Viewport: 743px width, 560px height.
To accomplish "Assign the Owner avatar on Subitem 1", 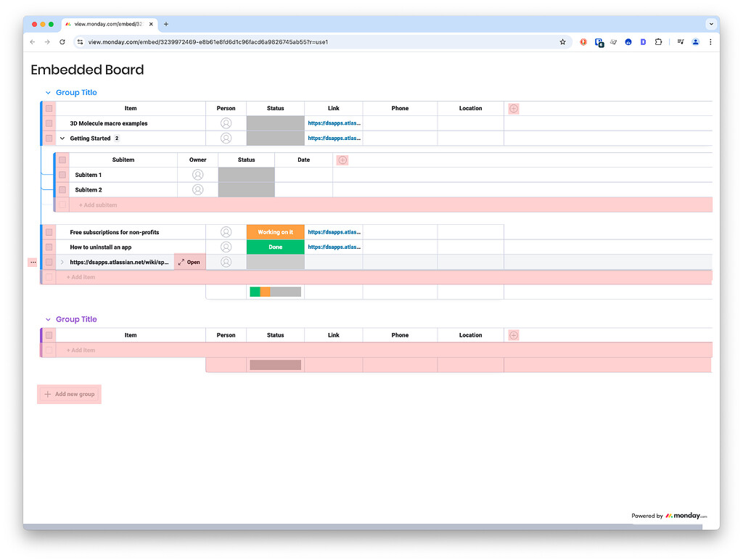I will click(x=197, y=174).
